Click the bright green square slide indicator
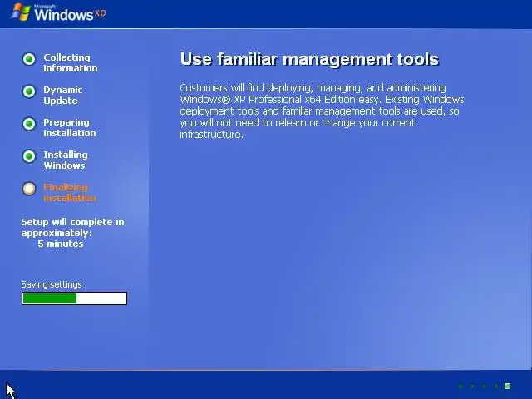Image resolution: width=532 pixels, height=399 pixels. tap(508, 386)
